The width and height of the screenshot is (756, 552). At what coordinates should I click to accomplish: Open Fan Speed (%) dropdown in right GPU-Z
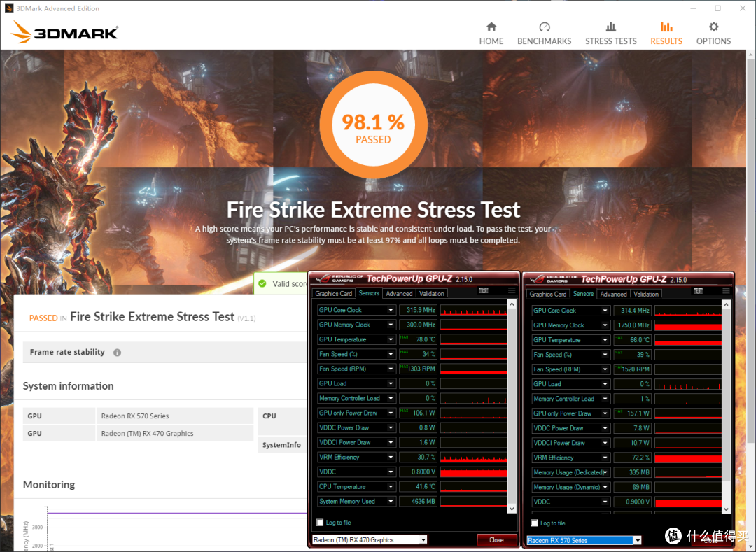(x=605, y=355)
